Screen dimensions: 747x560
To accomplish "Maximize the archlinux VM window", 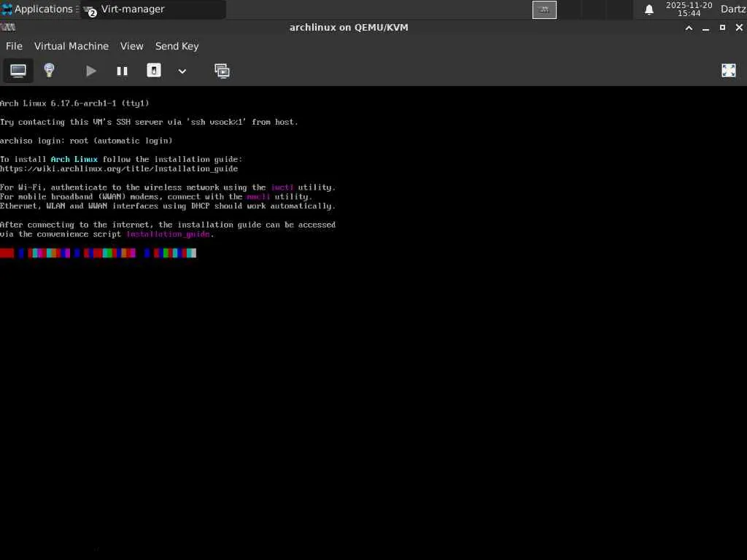I will click(722, 28).
